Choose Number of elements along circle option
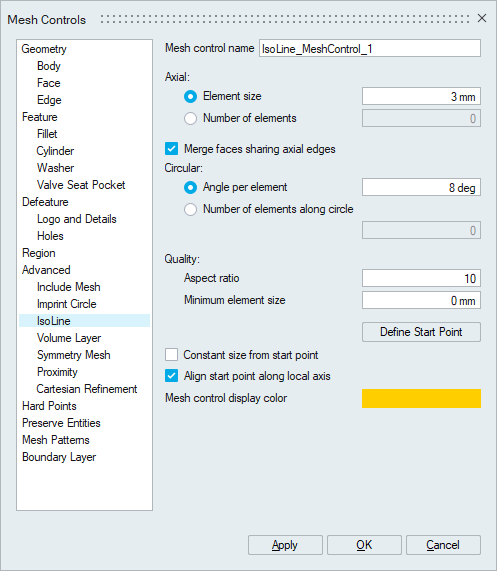 190,209
